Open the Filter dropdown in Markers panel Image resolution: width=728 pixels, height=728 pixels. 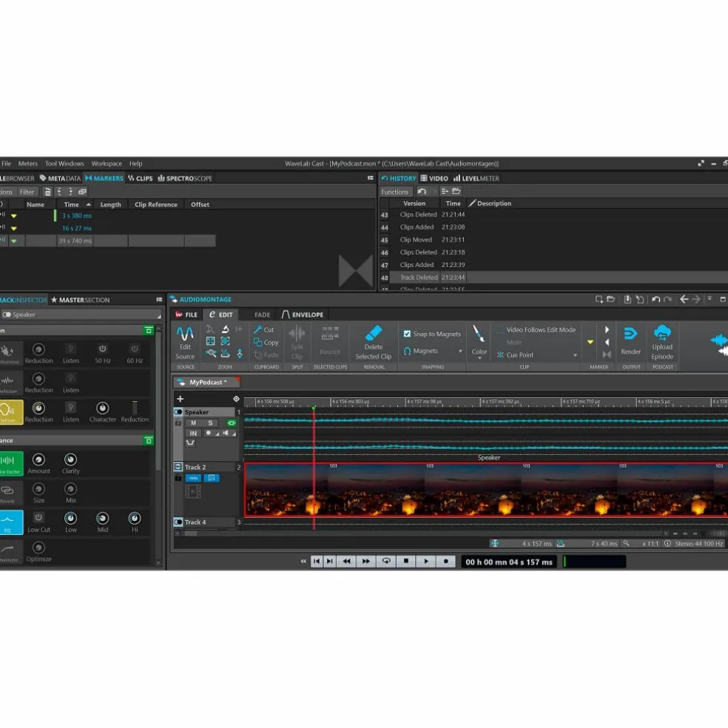tap(27, 192)
